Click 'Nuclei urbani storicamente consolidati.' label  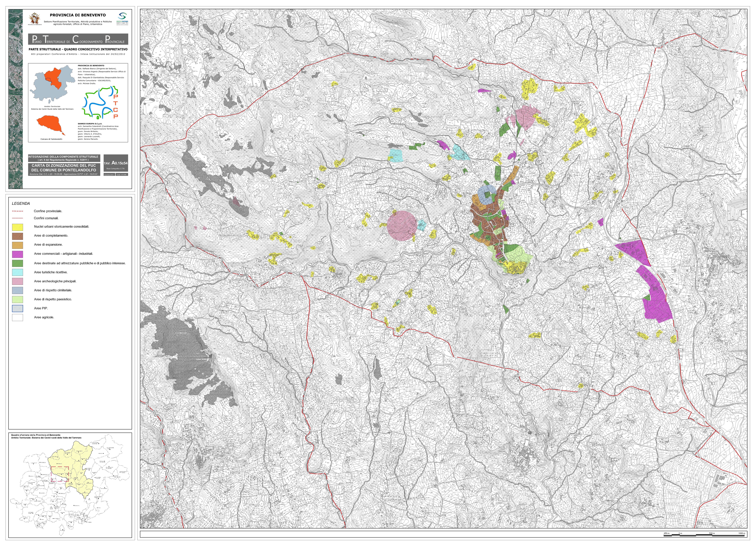click(x=62, y=227)
